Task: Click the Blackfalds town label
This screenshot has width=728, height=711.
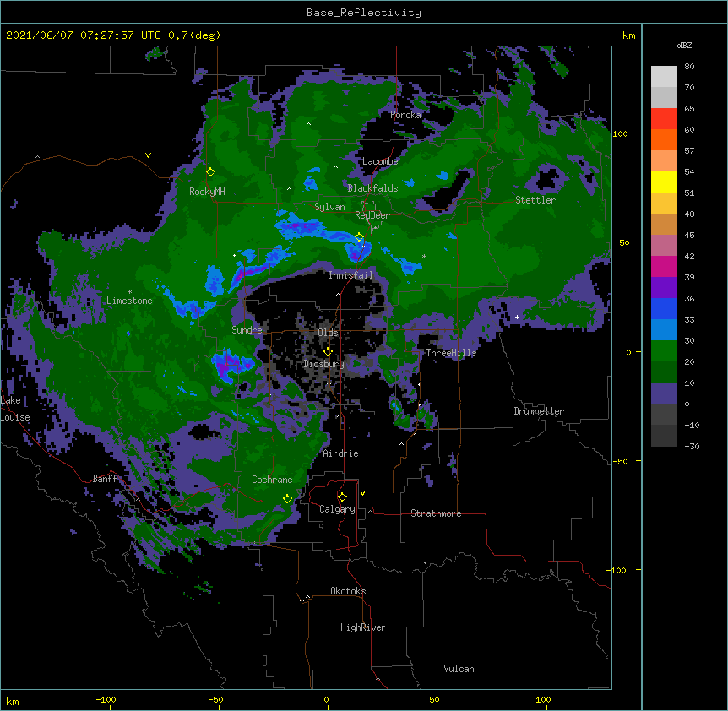Action: 372,188
